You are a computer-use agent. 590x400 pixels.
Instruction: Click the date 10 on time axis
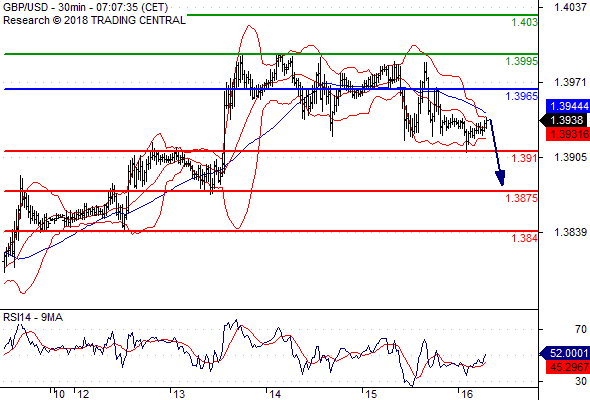59,394
